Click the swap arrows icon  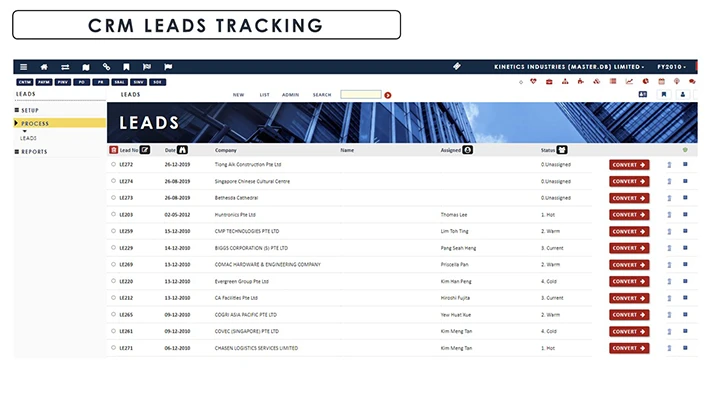[65, 67]
